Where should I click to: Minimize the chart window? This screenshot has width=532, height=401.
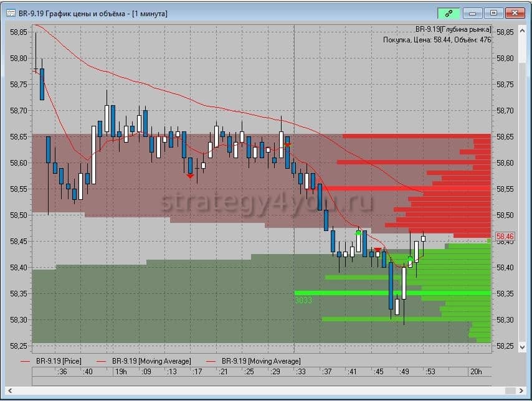tap(475, 12)
